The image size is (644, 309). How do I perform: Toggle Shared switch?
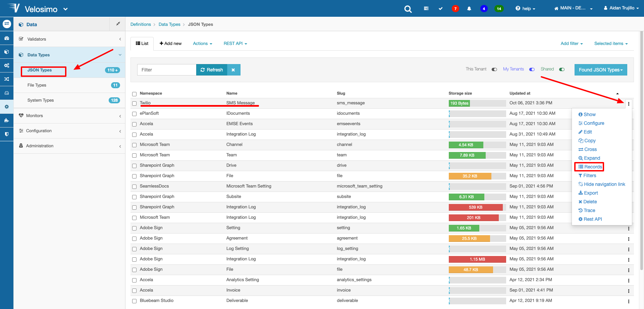coord(562,69)
